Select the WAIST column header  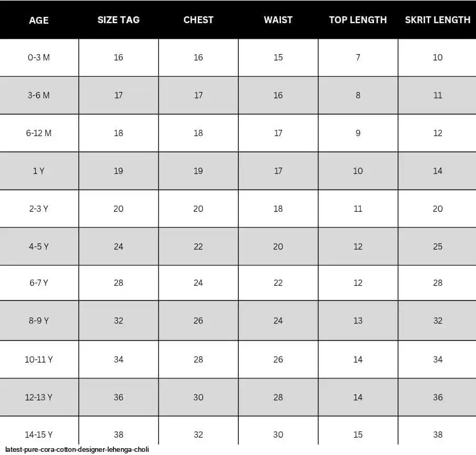[278, 20]
